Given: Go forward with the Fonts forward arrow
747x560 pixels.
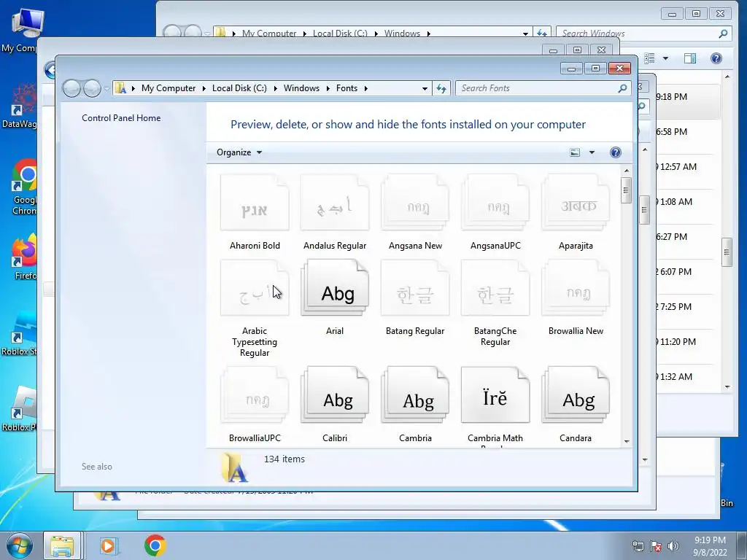Looking at the screenshot, I should click(x=92, y=88).
